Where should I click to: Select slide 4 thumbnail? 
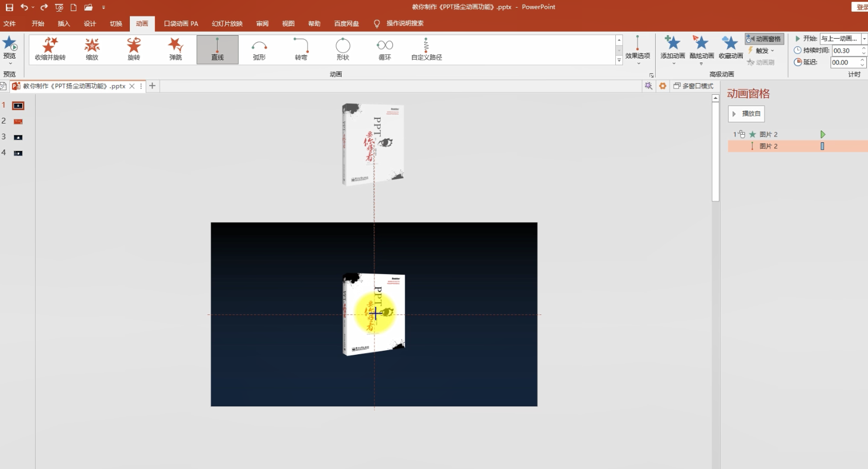[x=19, y=153]
